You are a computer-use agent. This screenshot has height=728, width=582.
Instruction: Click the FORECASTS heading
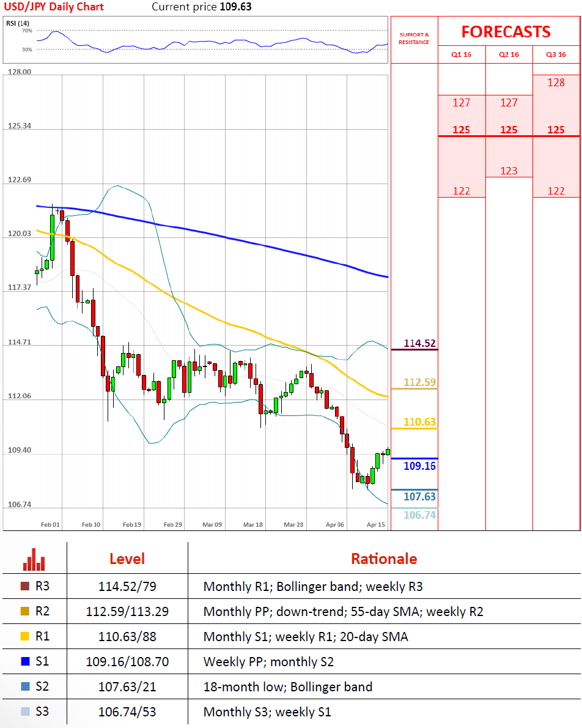pyautogui.click(x=506, y=32)
